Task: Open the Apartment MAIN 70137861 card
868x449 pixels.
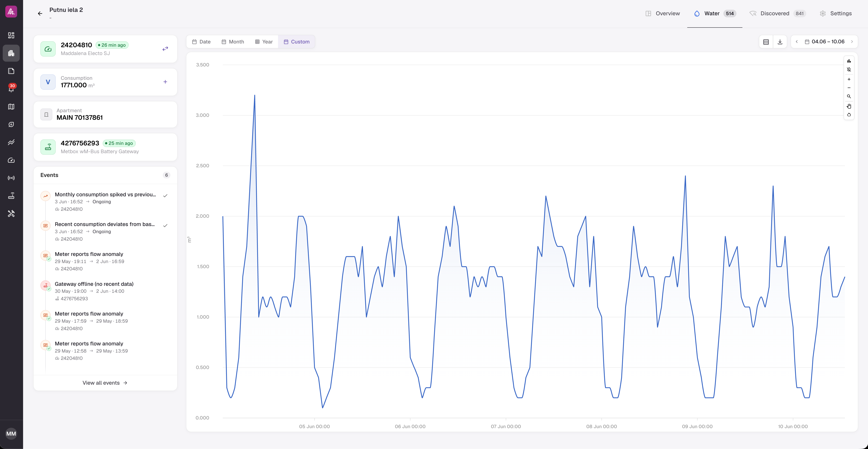Action: tap(105, 114)
